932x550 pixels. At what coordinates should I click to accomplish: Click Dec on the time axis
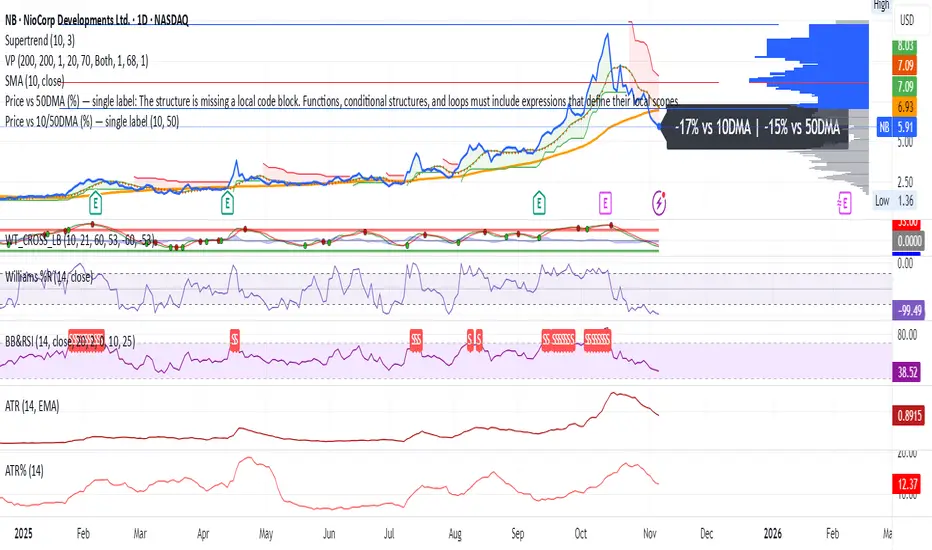click(706, 533)
